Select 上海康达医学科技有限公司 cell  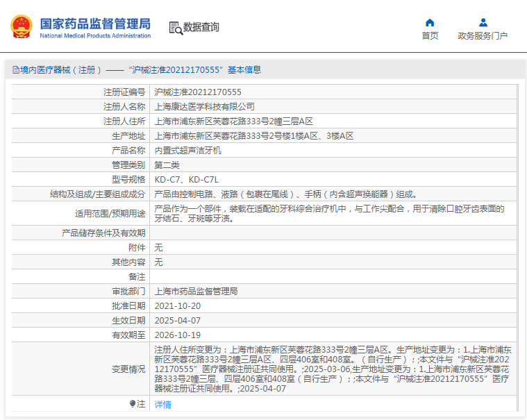(204, 106)
